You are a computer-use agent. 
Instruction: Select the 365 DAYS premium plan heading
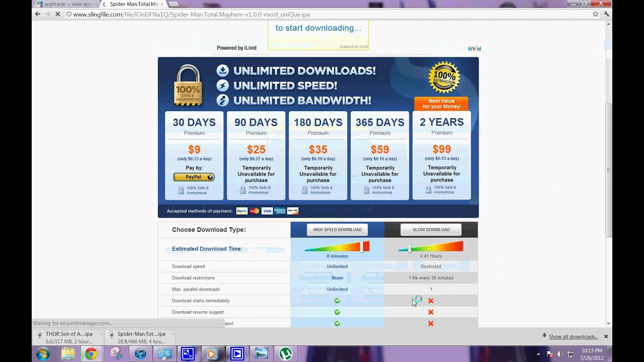tap(380, 122)
